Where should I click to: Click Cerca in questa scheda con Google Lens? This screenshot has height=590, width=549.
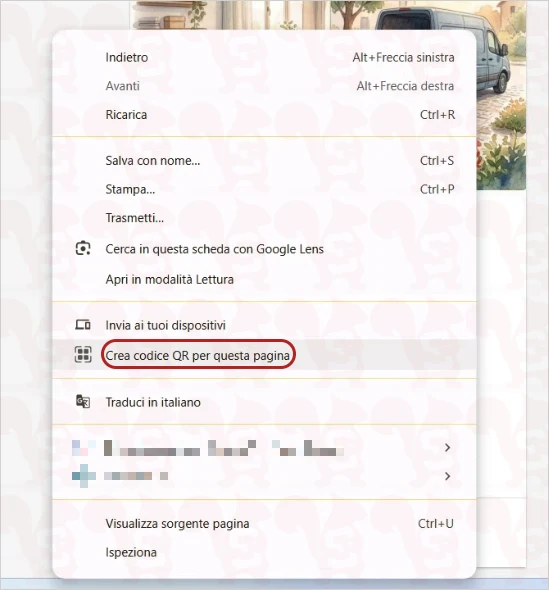coord(264,249)
